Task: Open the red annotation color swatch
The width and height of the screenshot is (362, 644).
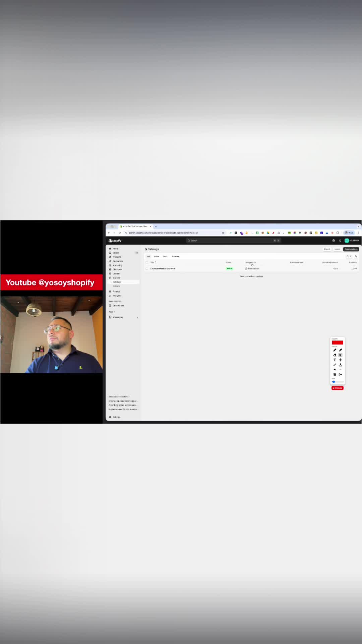Action: click(337, 342)
